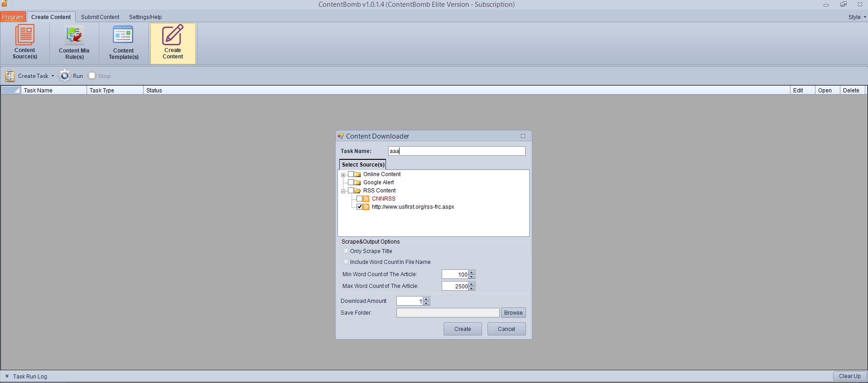Viewport: 868px width, 383px height.
Task: Expand the Online Content tree node
Action: 343,175
